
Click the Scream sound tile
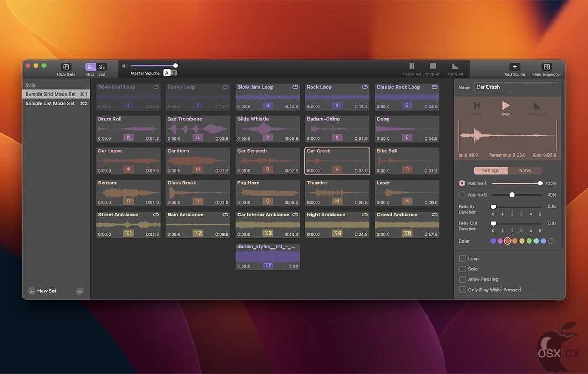(x=128, y=192)
